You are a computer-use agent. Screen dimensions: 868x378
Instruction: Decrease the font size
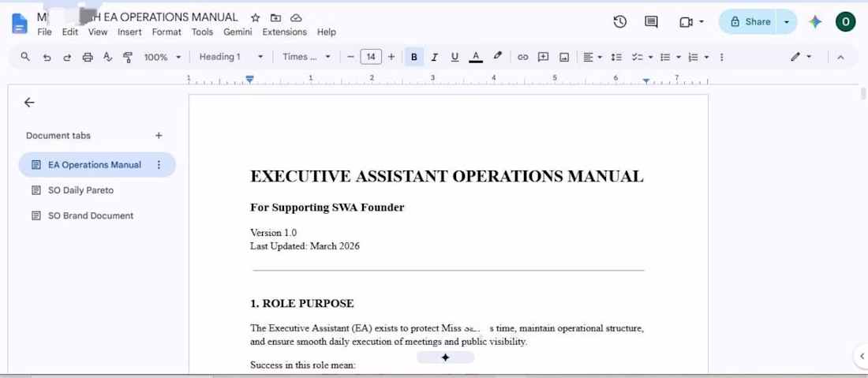(x=350, y=57)
